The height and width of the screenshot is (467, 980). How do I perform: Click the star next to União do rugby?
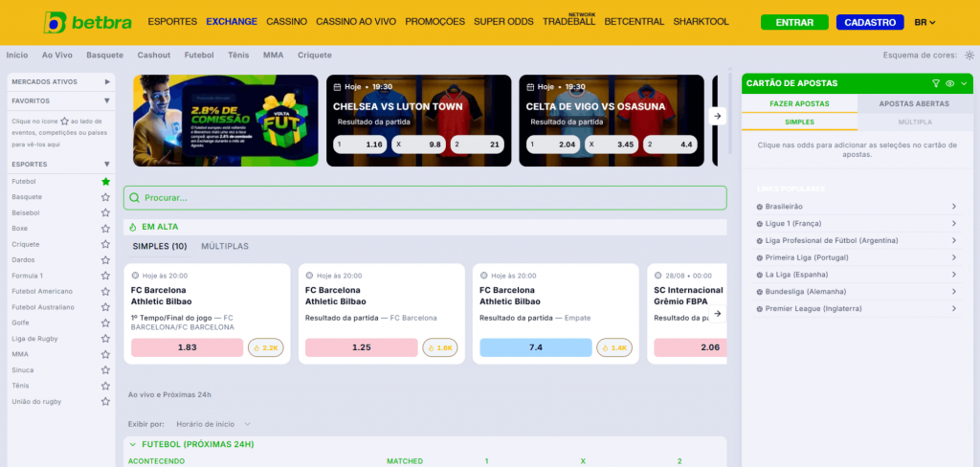point(105,401)
